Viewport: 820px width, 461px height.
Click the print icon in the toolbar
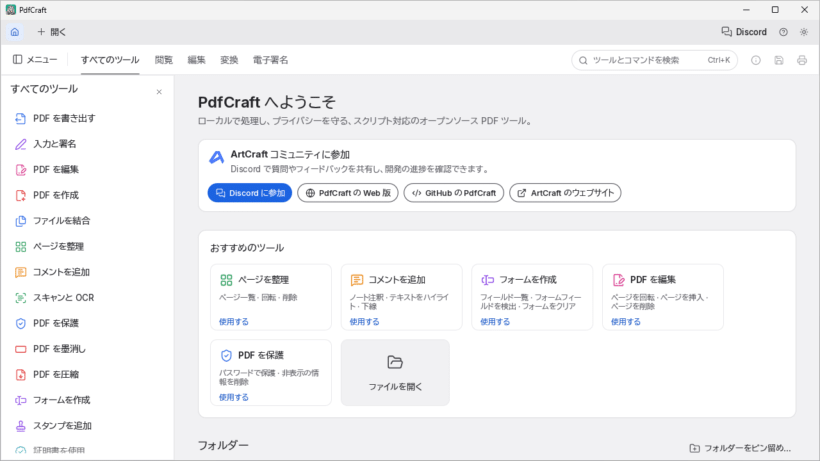coord(802,60)
